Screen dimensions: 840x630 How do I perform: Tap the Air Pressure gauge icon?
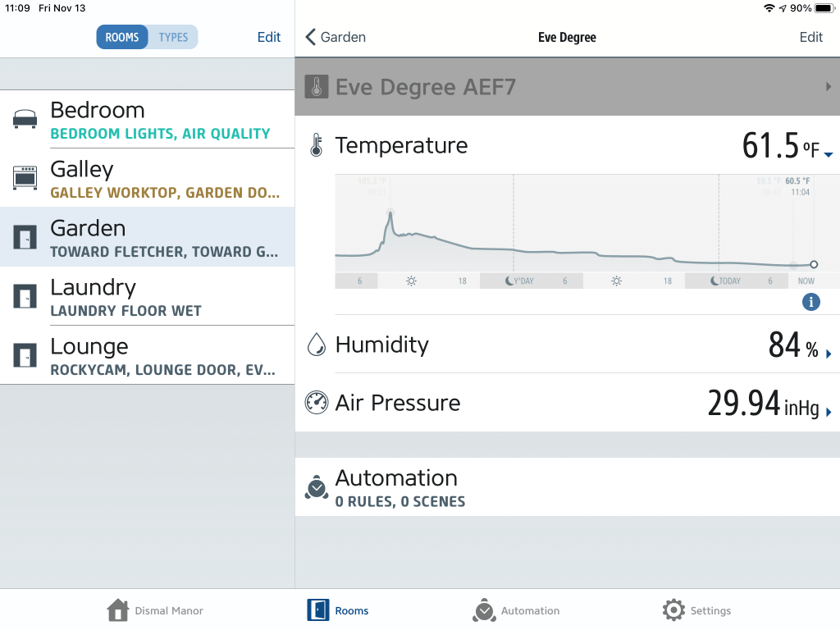(x=316, y=403)
